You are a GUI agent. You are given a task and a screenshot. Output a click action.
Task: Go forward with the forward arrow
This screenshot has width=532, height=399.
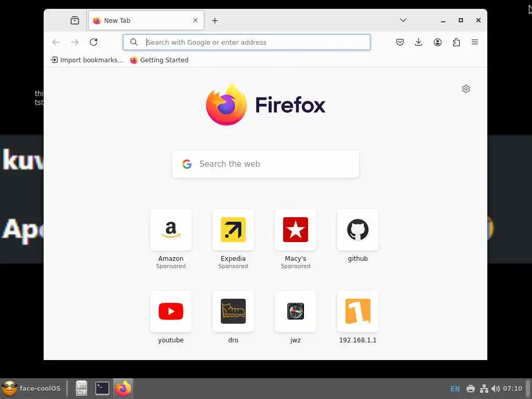point(75,42)
